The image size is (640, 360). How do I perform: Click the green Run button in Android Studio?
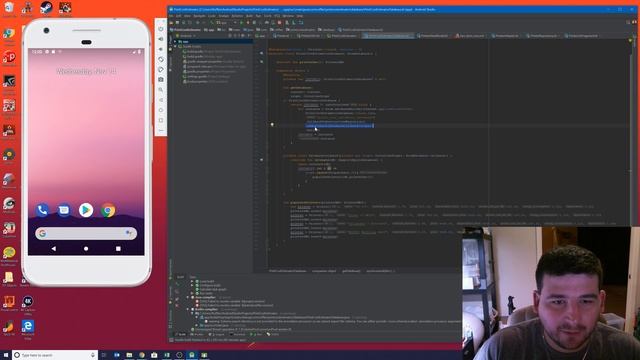[241, 22]
